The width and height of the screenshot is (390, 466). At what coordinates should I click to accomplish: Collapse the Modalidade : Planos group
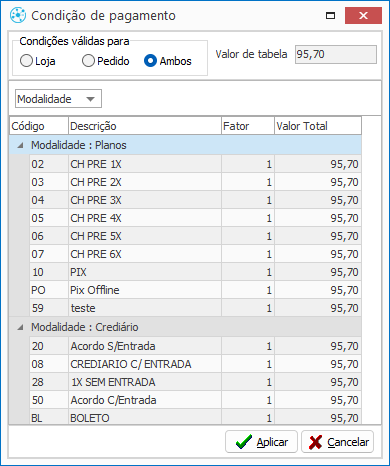[x=21, y=145]
